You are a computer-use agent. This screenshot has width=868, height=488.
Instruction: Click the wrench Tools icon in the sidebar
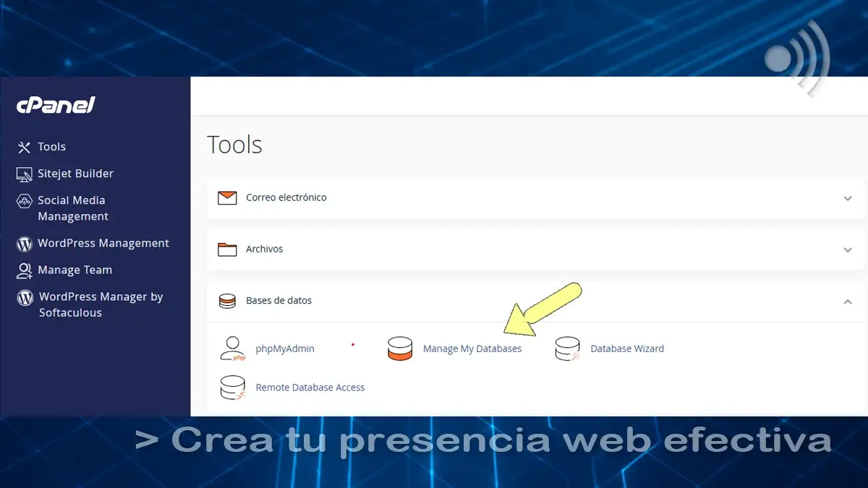point(25,147)
